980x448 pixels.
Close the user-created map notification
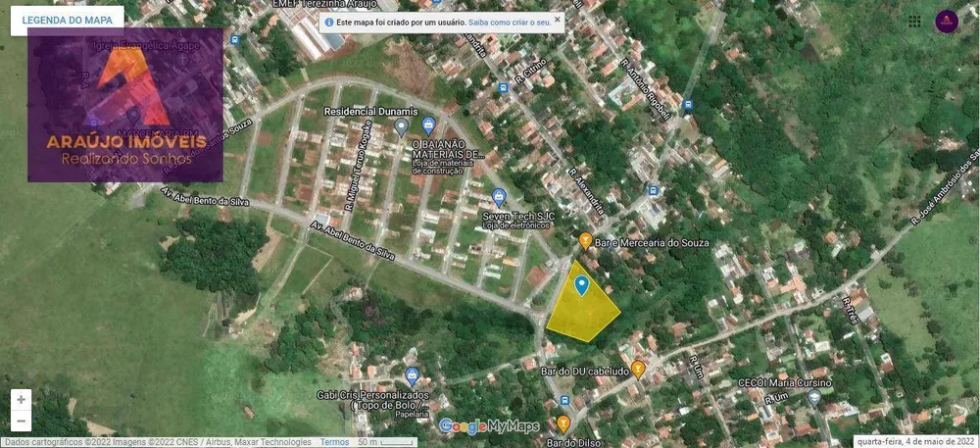(x=558, y=20)
